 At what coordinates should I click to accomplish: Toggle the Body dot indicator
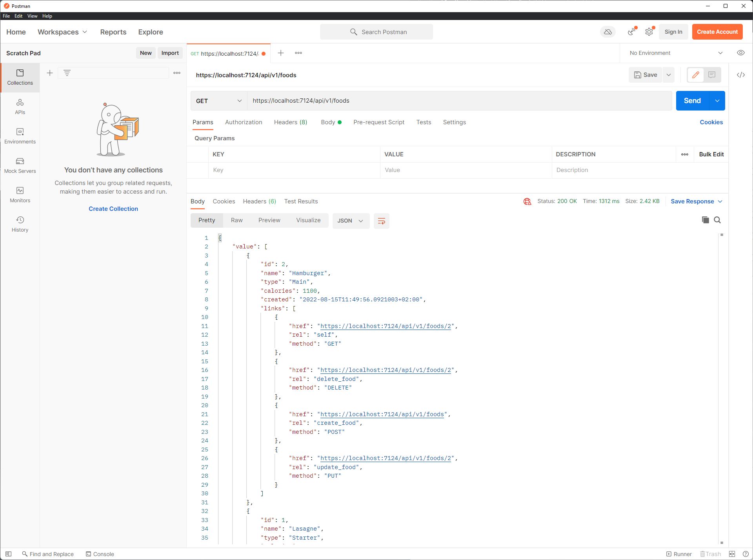[x=340, y=122]
